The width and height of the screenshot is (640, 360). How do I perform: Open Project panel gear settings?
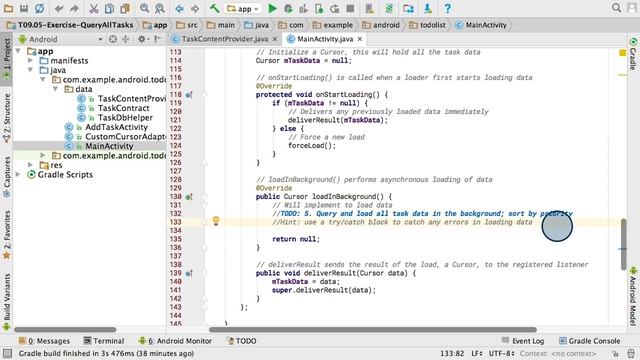(x=142, y=39)
